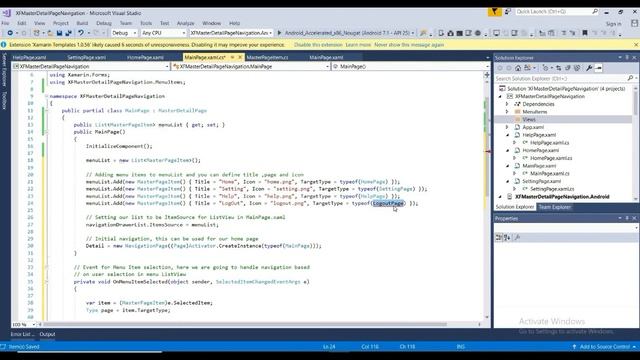Click the Navigate Backward toolbar icon
Screen dimensions: 640x360
10,33
